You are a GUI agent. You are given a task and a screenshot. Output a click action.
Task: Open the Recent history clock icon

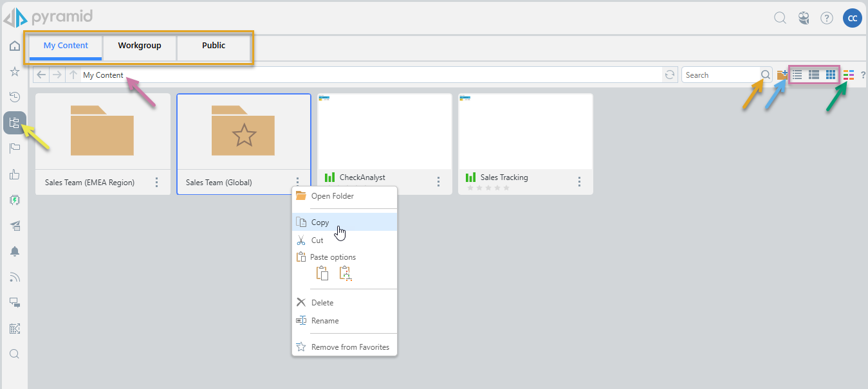click(14, 97)
